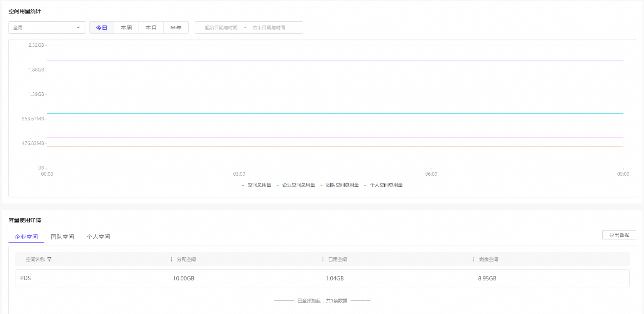
Task: Toggle the 空间总用量 legend series
Action: [x=257, y=185]
